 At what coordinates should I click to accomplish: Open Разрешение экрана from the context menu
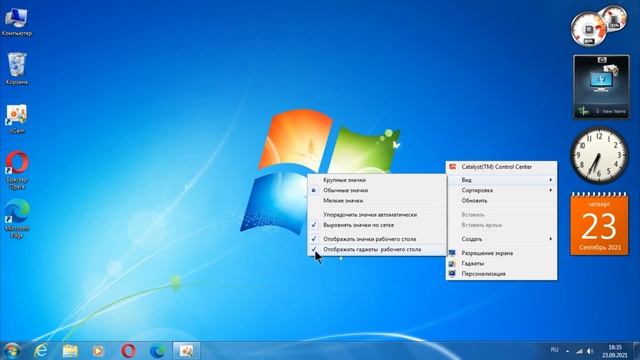[x=501, y=253]
